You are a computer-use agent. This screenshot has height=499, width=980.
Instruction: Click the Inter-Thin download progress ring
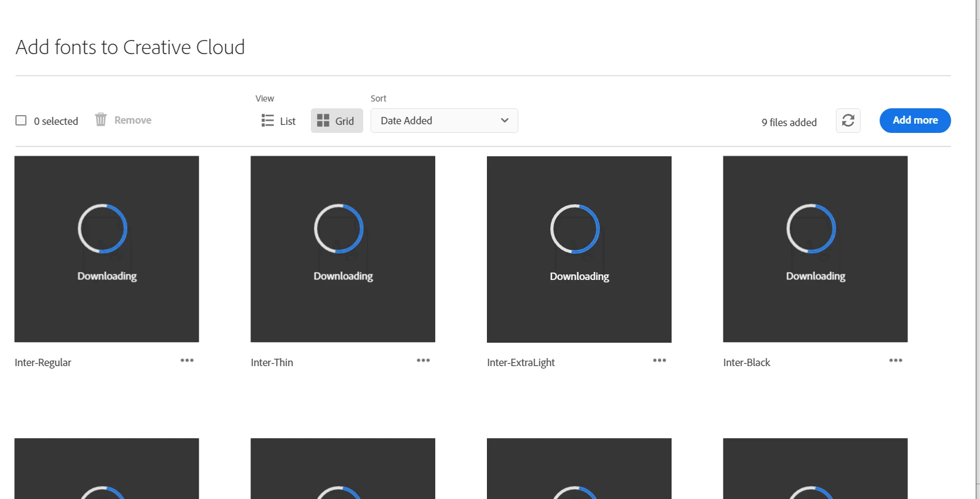point(339,228)
